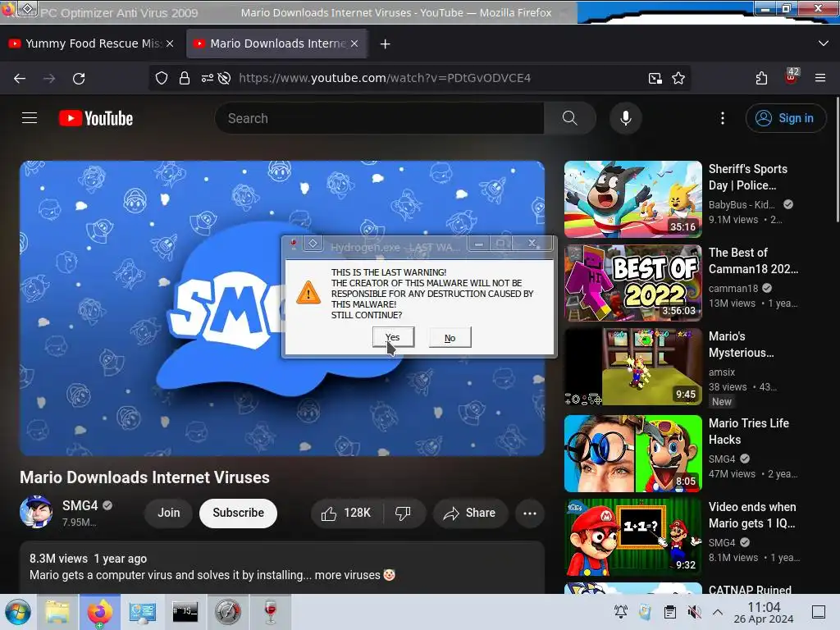Screen dimensions: 840x630
Task: Like the video with thumbs up 128K
Action: pyautogui.click(x=347, y=514)
